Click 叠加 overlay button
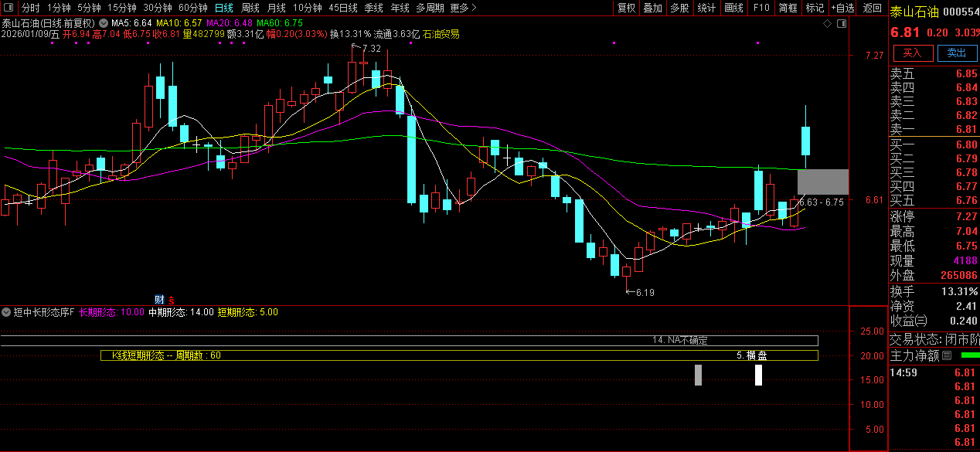 coord(653,8)
